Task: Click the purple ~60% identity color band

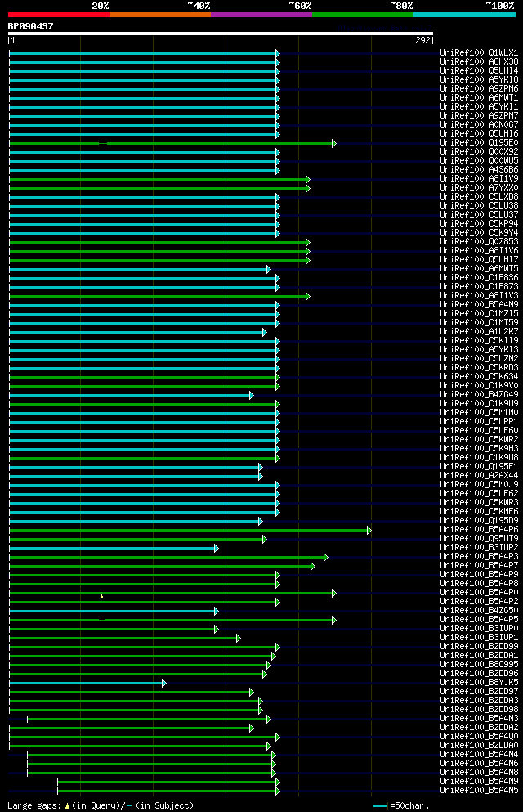Action: (x=261, y=15)
